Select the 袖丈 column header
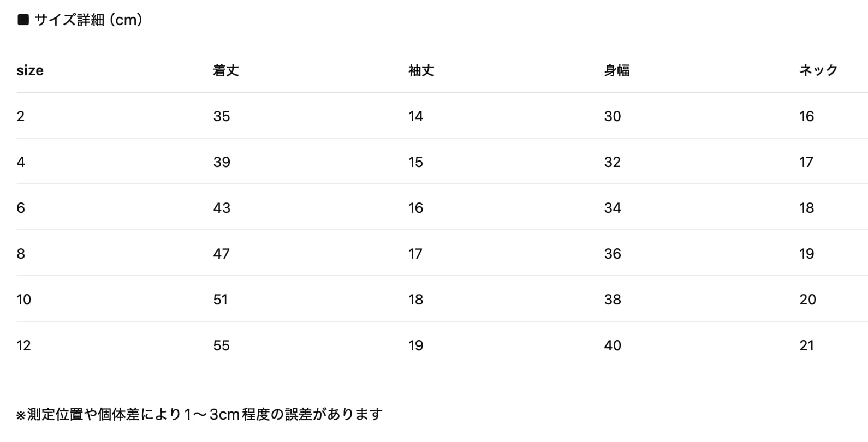The width and height of the screenshot is (868, 442). point(421,70)
